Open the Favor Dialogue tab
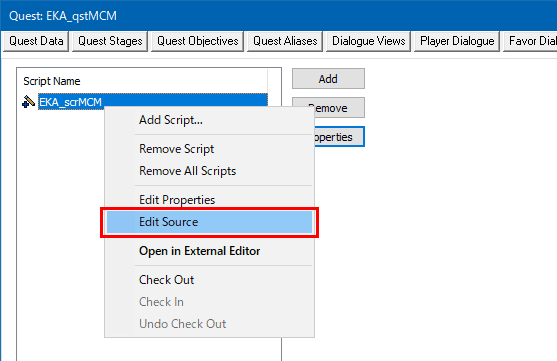This screenshot has width=557, height=361. pyautogui.click(x=530, y=41)
